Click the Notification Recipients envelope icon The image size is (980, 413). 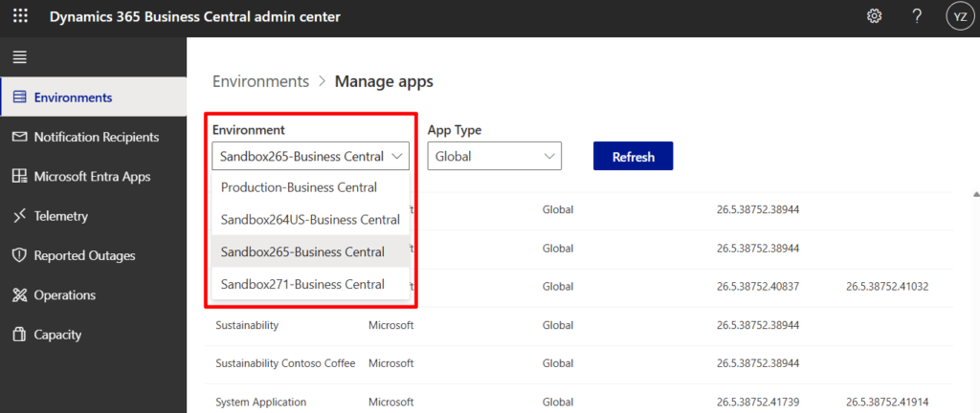point(18,137)
